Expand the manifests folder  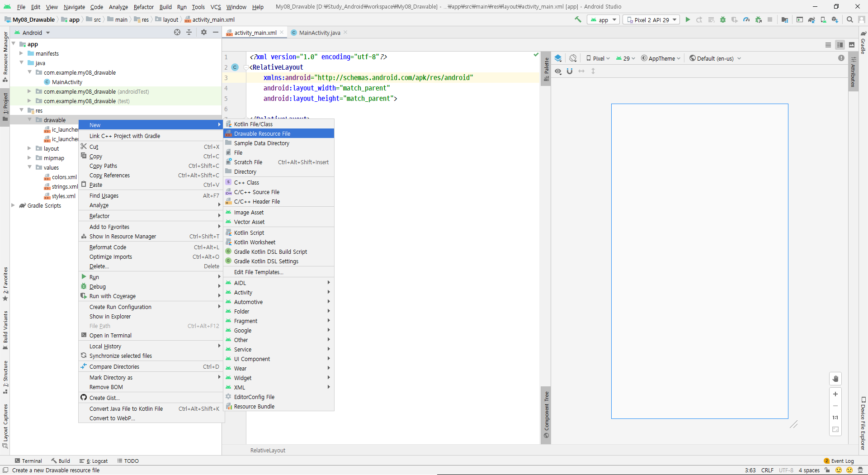(x=21, y=53)
